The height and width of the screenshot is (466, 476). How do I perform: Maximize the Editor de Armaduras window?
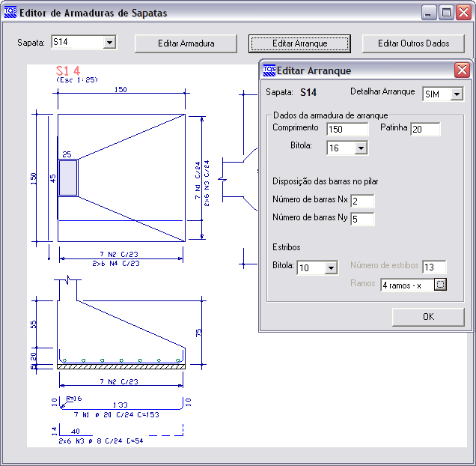point(446,13)
